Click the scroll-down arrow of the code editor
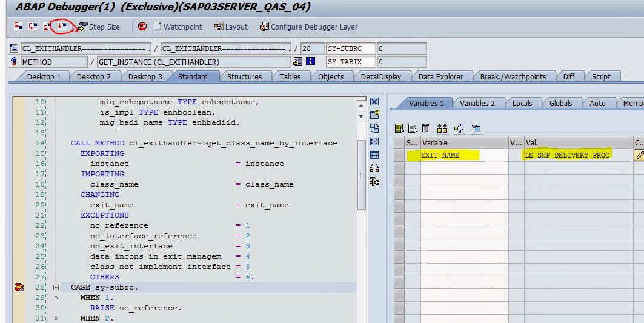644x323 pixels. click(361, 115)
